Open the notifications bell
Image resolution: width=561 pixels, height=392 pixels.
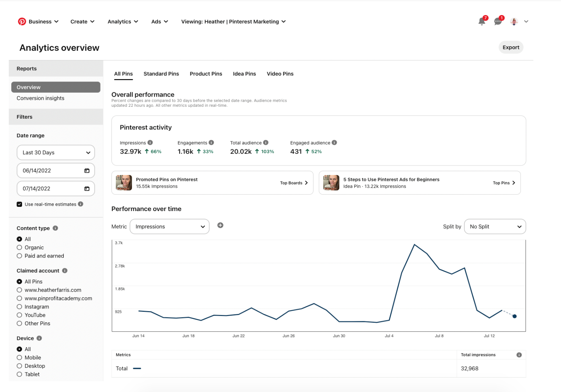click(x=482, y=22)
